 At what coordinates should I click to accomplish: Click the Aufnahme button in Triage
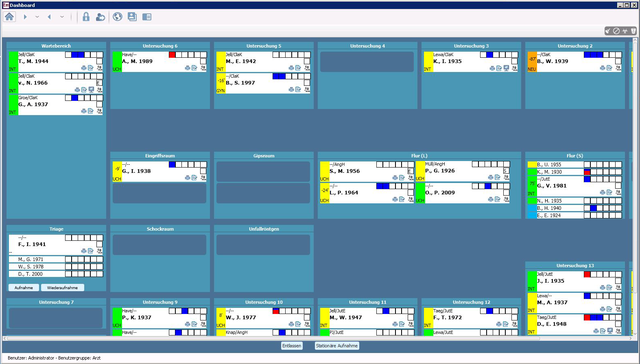click(x=24, y=288)
